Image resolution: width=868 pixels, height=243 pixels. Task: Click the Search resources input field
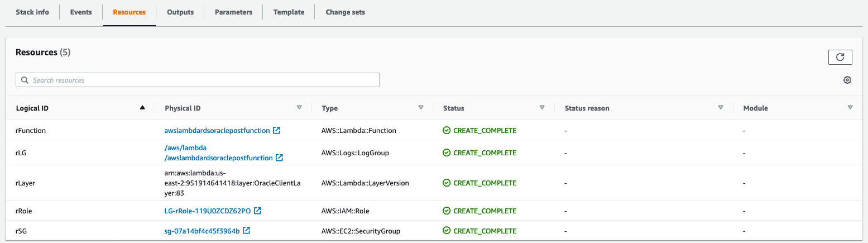(x=201, y=80)
